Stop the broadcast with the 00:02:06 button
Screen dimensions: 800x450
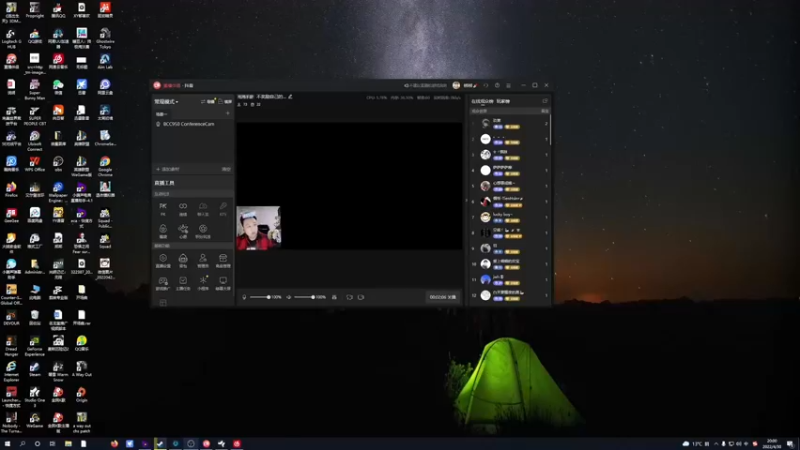442,297
